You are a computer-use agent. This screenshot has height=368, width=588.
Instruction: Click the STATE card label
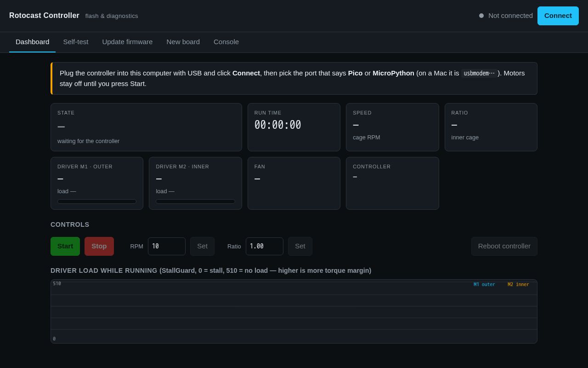tap(66, 113)
